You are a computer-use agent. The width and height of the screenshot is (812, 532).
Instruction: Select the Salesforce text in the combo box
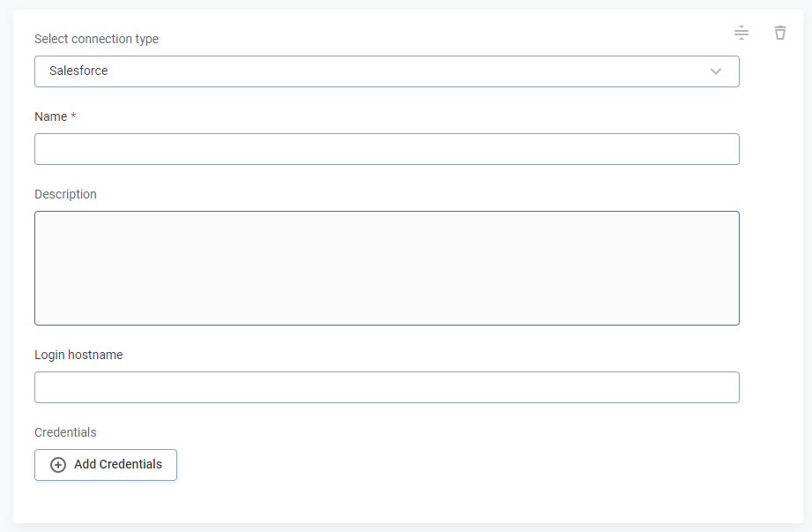pos(78,71)
